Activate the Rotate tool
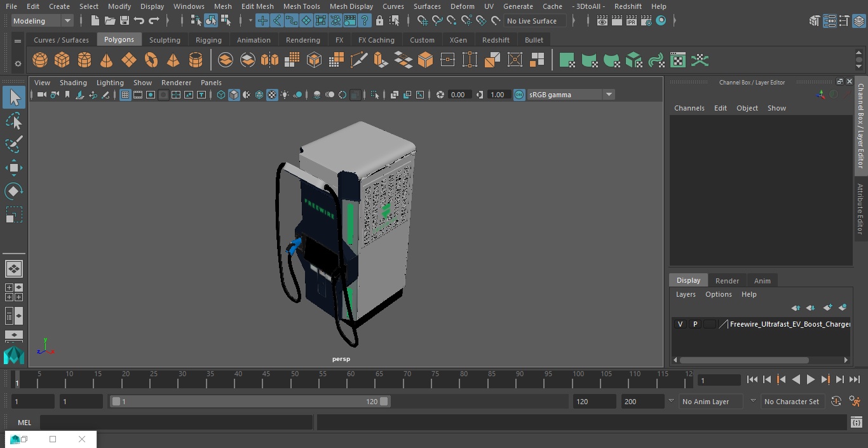The height and width of the screenshot is (448, 868). click(13, 191)
